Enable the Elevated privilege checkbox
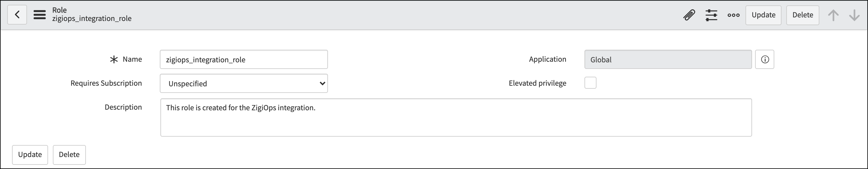The height and width of the screenshot is (169, 868). pos(590,83)
